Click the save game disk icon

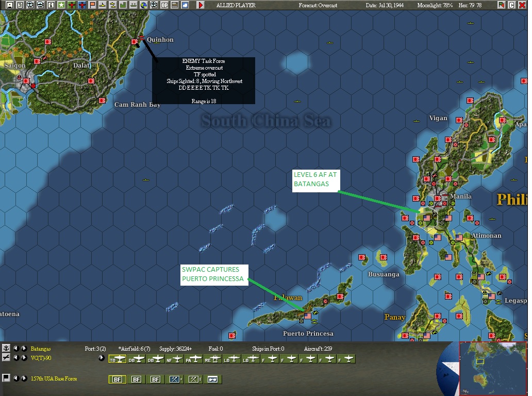tap(10, 5)
